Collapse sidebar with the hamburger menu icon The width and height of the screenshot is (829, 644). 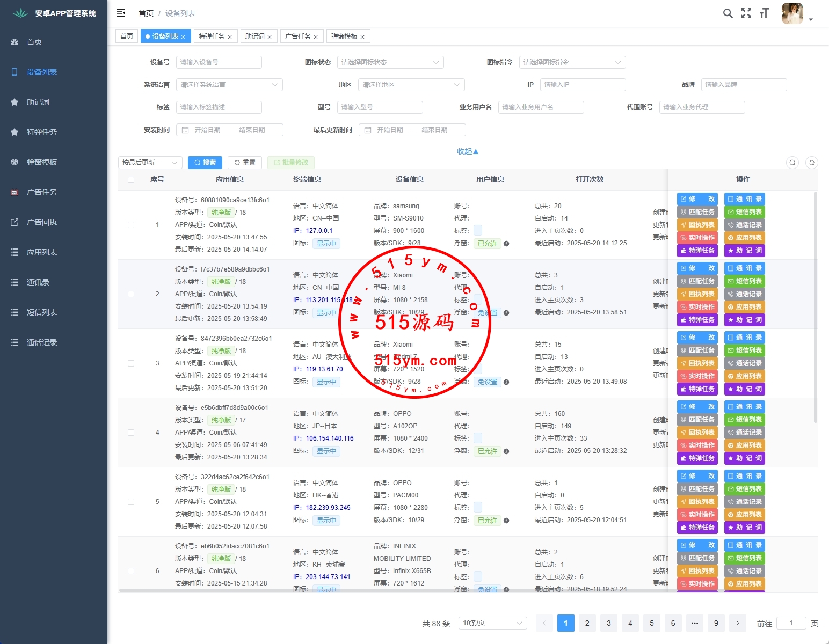pos(121,13)
